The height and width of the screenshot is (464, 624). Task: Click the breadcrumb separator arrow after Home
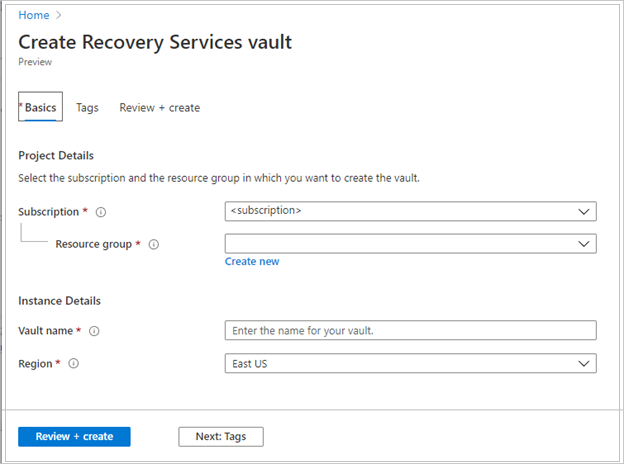[x=58, y=15]
